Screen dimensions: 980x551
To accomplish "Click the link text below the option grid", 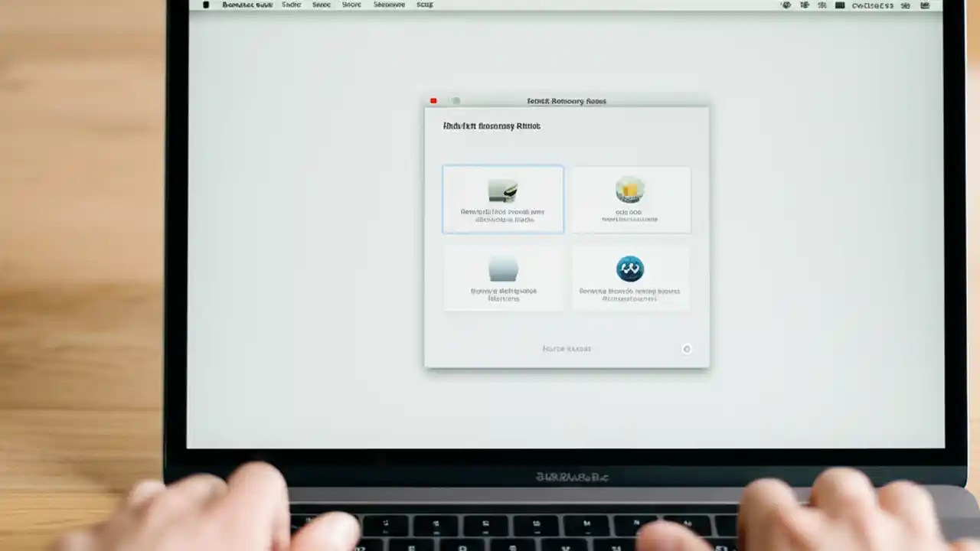I will point(567,349).
